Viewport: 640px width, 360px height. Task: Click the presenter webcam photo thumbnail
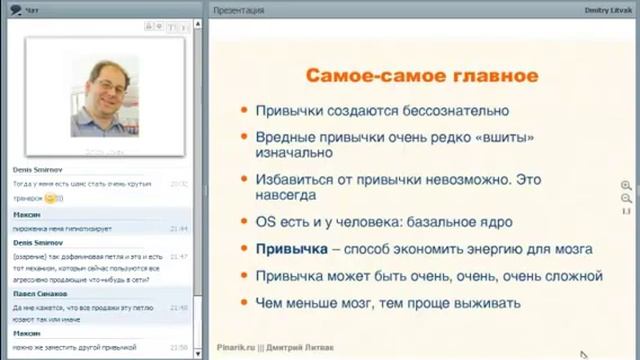click(x=105, y=96)
